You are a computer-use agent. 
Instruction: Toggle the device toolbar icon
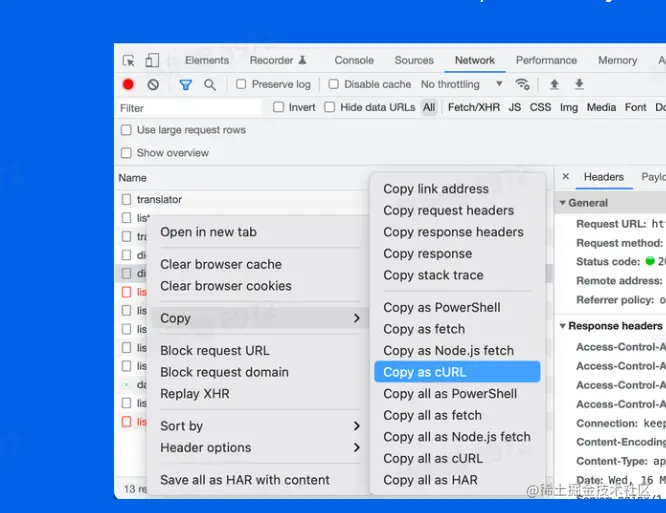pyautogui.click(x=152, y=60)
